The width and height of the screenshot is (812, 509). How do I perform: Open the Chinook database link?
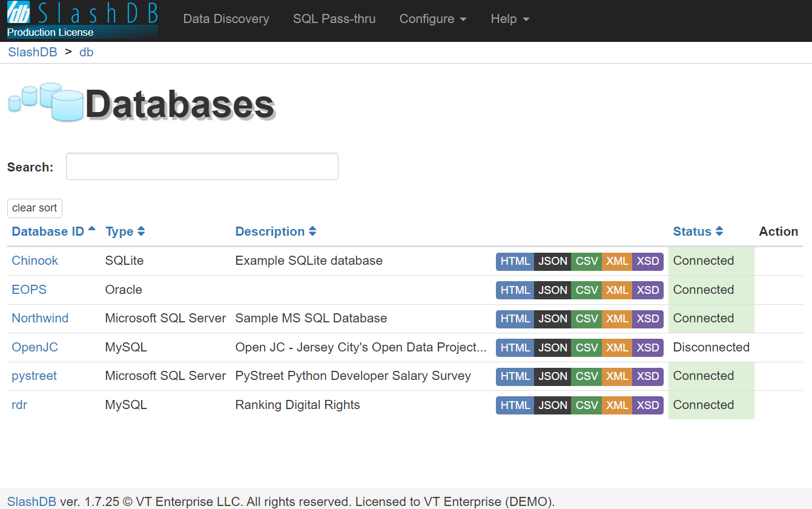[35, 261]
